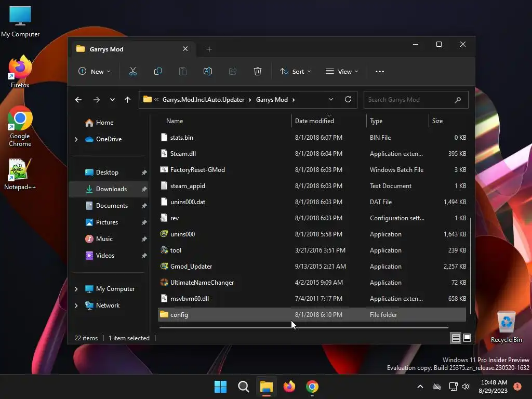The height and width of the screenshot is (399, 532).
Task: Click the search magnifier icon in Explorer
Action: pyautogui.click(x=458, y=100)
